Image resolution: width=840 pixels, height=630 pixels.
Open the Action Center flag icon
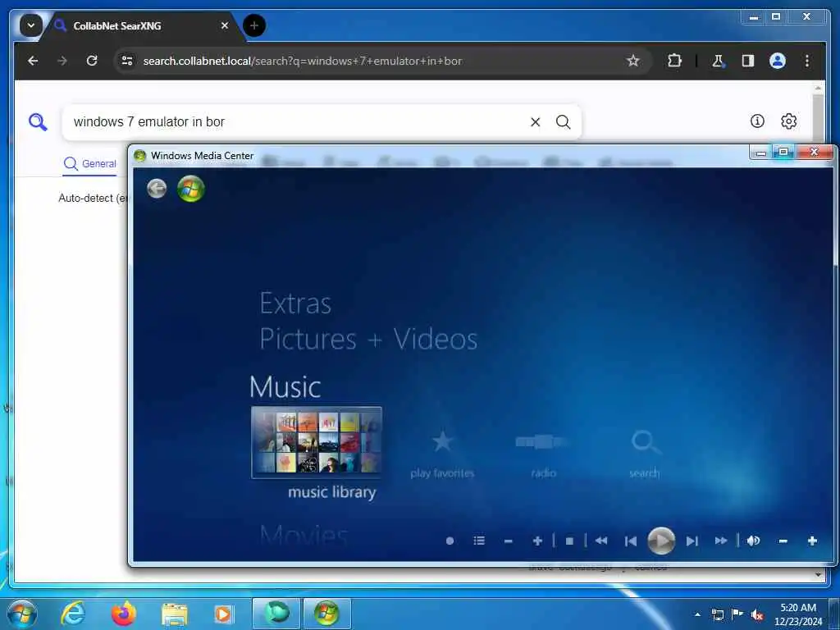737,614
